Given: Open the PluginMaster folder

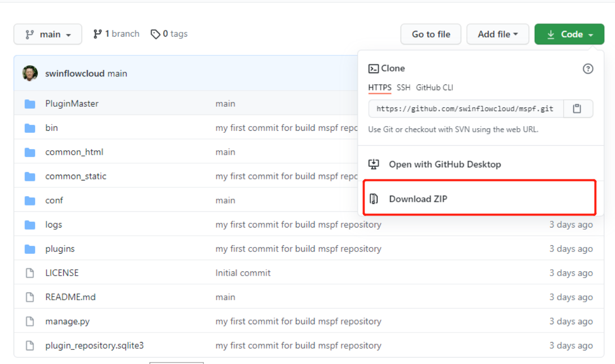Looking at the screenshot, I should [72, 104].
